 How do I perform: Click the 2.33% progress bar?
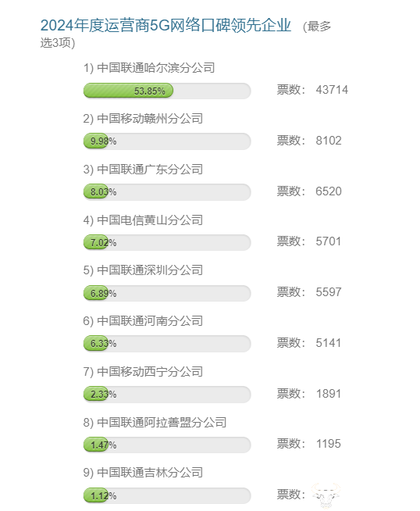click(167, 395)
